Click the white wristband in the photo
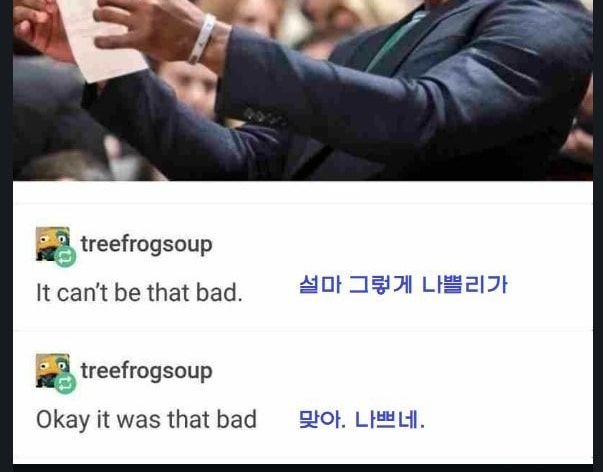Viewport: 603px width, 472px height. [x=202, y=38]
